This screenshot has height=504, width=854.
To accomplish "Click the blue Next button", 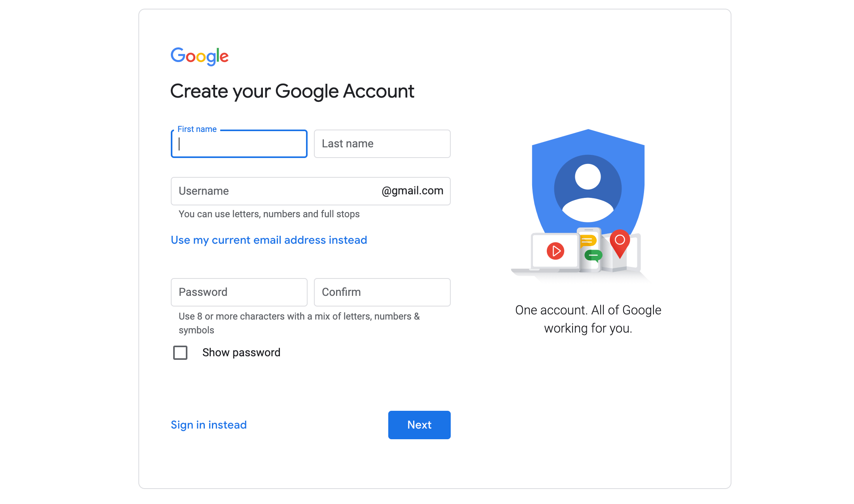I will pyautogui.click(x=419, y=425).
